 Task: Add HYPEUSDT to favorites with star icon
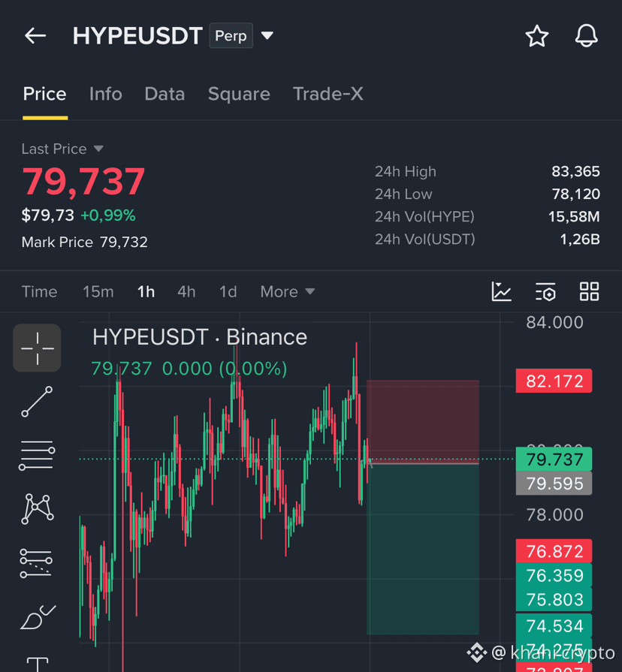pyautogui.click(x=536, y=35)
